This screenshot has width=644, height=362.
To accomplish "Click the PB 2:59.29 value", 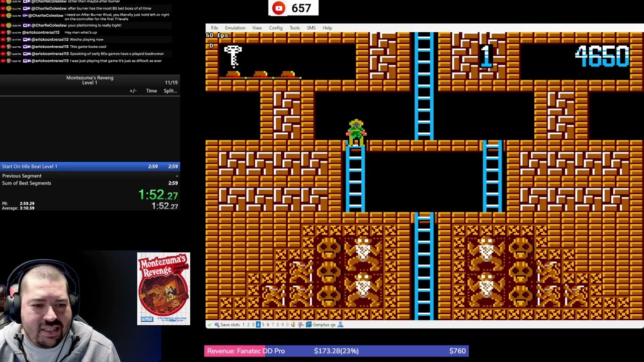I will 27,204.
